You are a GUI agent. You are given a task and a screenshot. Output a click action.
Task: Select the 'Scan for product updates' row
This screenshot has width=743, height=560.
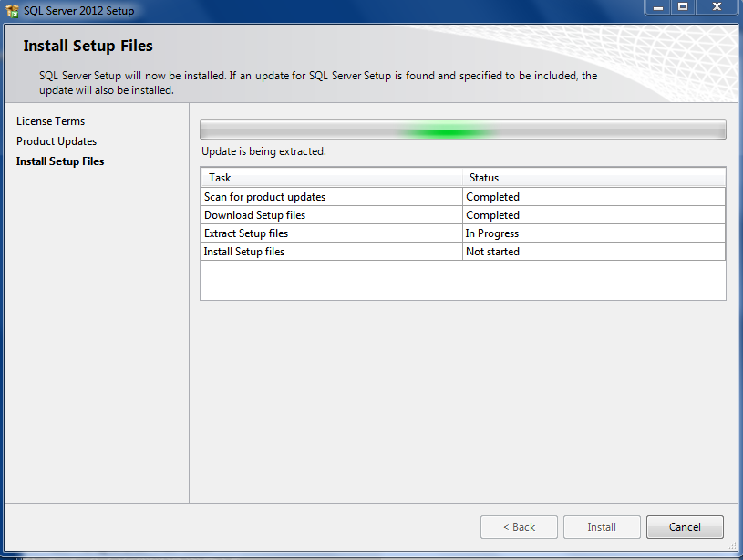(463, 197)
